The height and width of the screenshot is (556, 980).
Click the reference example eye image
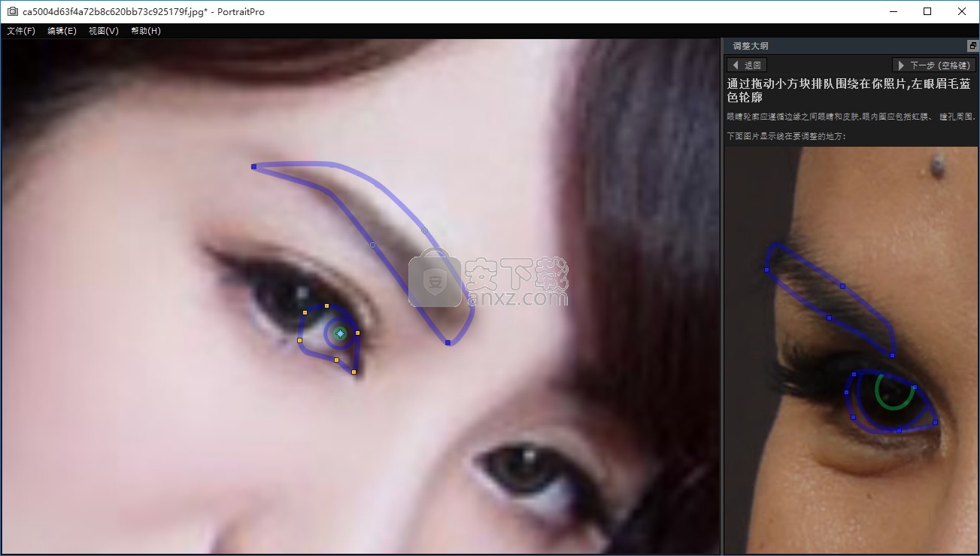coord(851,350)
